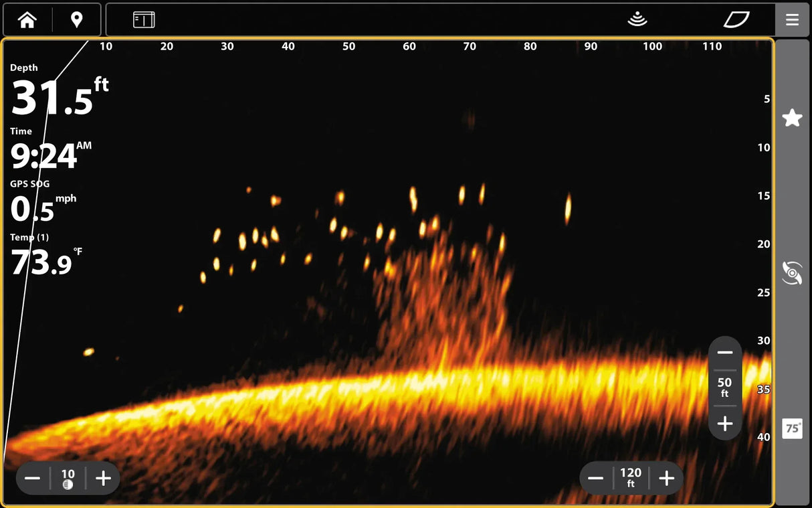The image size is (812, 508).
Task: Zoom out using the 50 ft minus control
Action: [725, 351]
